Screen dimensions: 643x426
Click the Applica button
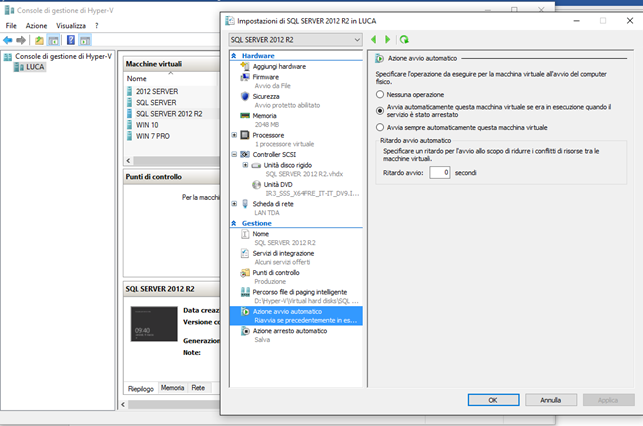pyautogui.click(x=609, y=400)
